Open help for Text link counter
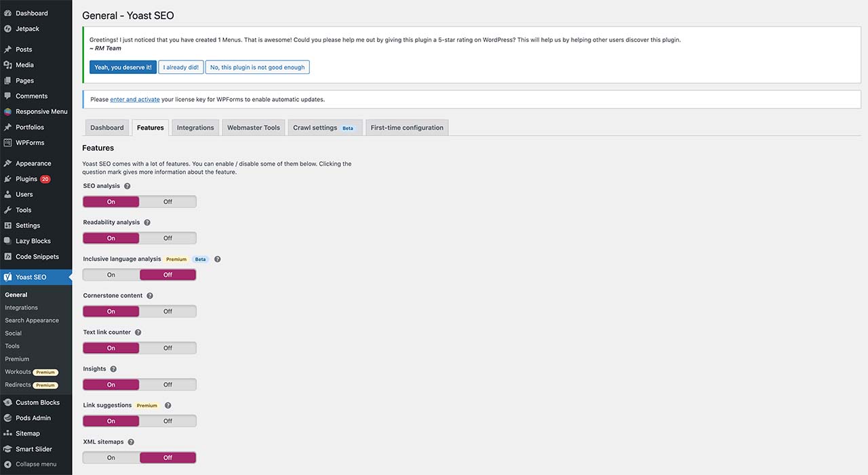Viewport: 868px width, 475px height. 138,332
